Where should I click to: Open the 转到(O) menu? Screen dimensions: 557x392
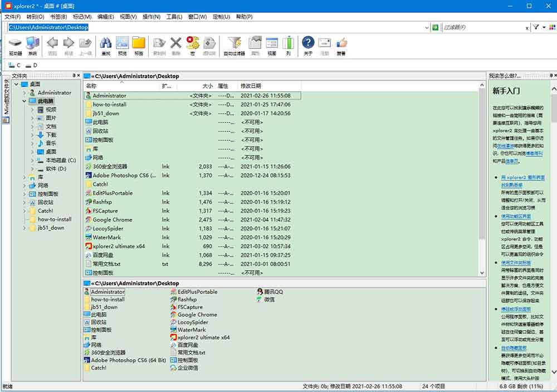35,17
